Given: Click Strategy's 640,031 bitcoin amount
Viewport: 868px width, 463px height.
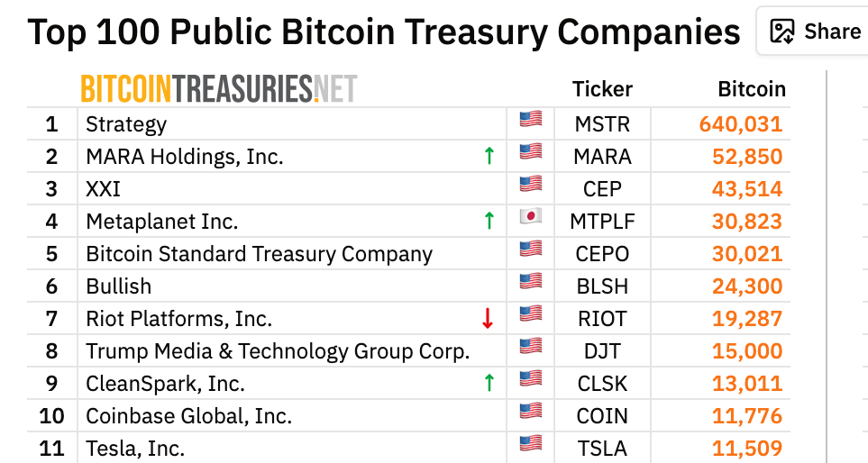Looking at the screenshot, I should tap(740, 124).
